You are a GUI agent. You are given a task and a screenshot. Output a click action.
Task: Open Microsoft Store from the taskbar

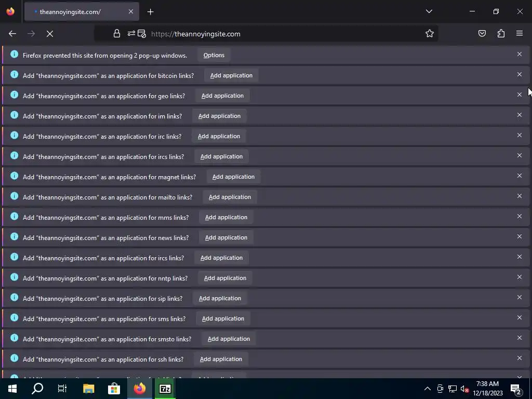[x=114, y=389]
